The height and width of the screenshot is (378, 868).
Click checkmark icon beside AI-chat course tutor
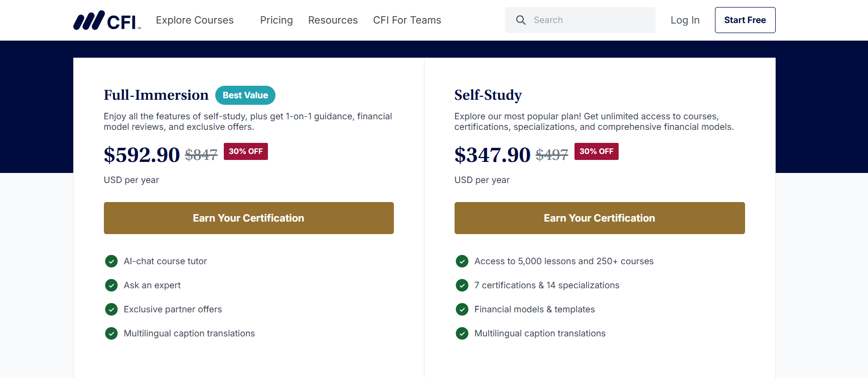coord(111,261)
